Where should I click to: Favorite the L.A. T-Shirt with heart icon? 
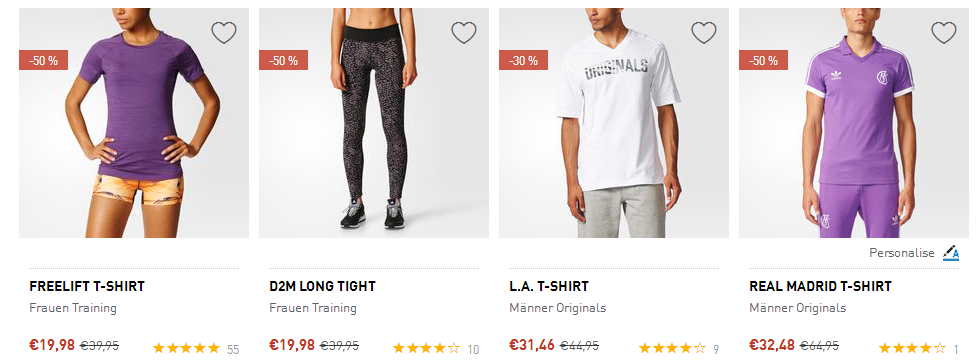pyautogui.click(x=704, y=32)
